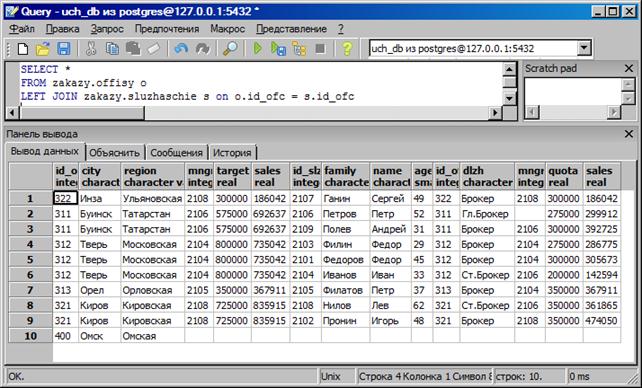This screenshot has width=642, height=388.
Task: Click the id cell showing 400
Action: click(x=65, y=336)
